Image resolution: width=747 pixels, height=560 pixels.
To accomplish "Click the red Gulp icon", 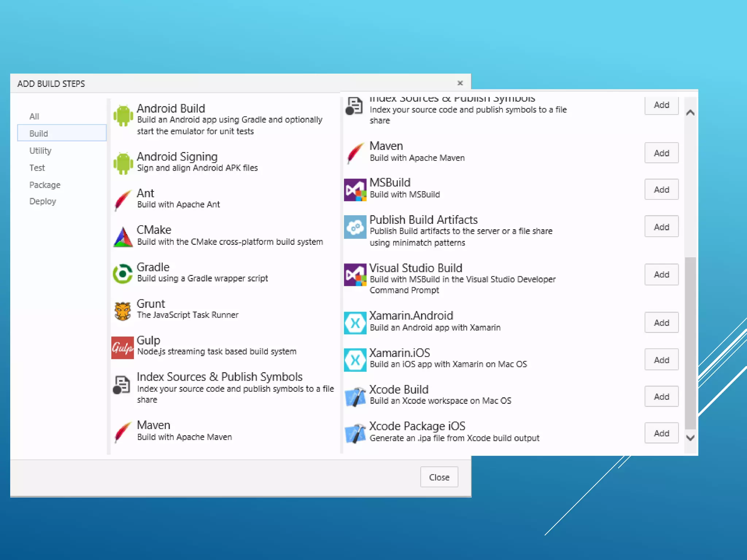I will tap(122, 348).
